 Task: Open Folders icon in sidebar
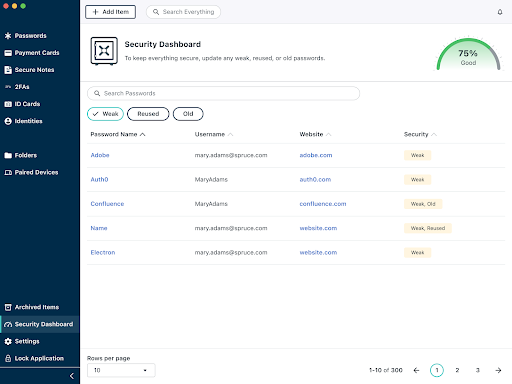pos(8,155)
